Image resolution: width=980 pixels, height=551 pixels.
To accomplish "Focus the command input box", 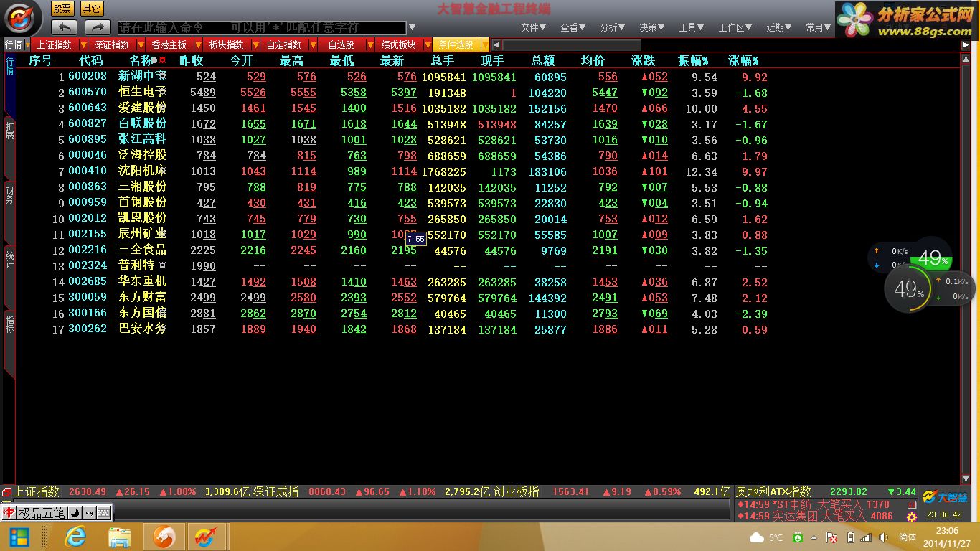I will pos(261,27).
